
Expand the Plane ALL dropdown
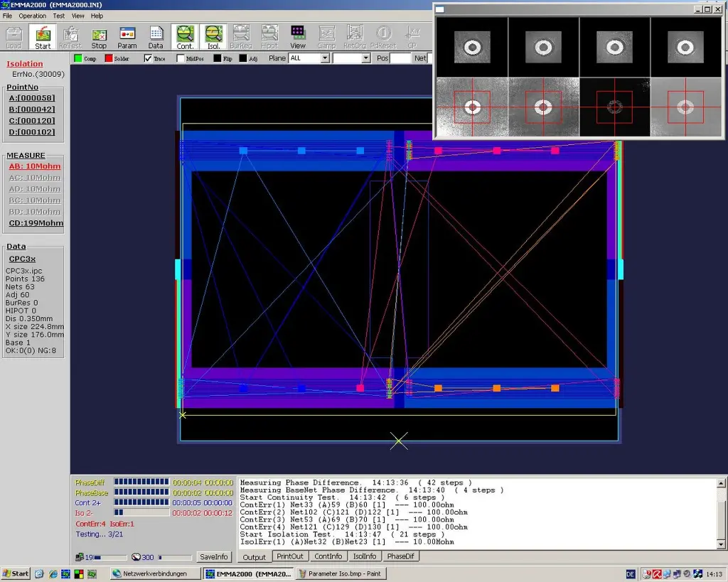click(x=325, y=58)
